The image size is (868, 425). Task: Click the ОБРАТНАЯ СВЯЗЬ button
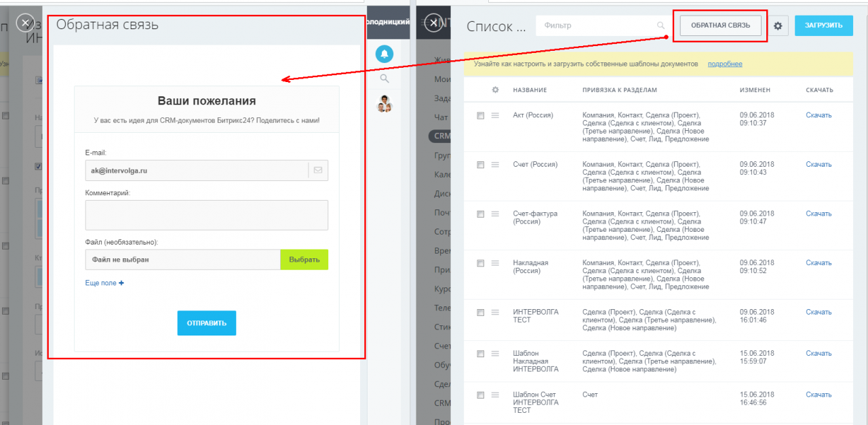(720, 26)
